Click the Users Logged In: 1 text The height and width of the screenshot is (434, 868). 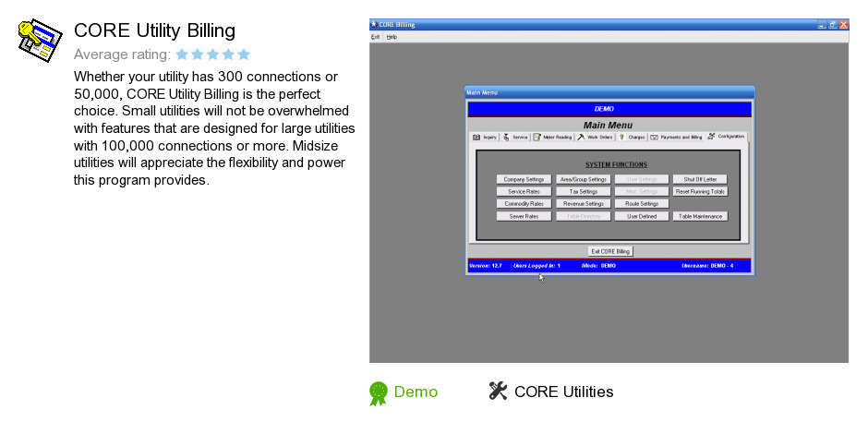(x=536, y=266)
